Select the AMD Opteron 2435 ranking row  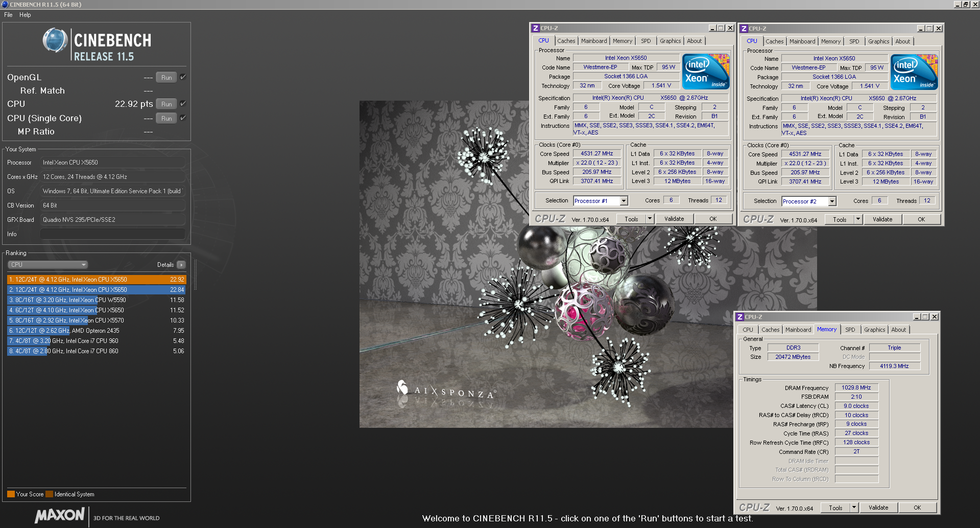pyautogui.click(x=97, y=331)
